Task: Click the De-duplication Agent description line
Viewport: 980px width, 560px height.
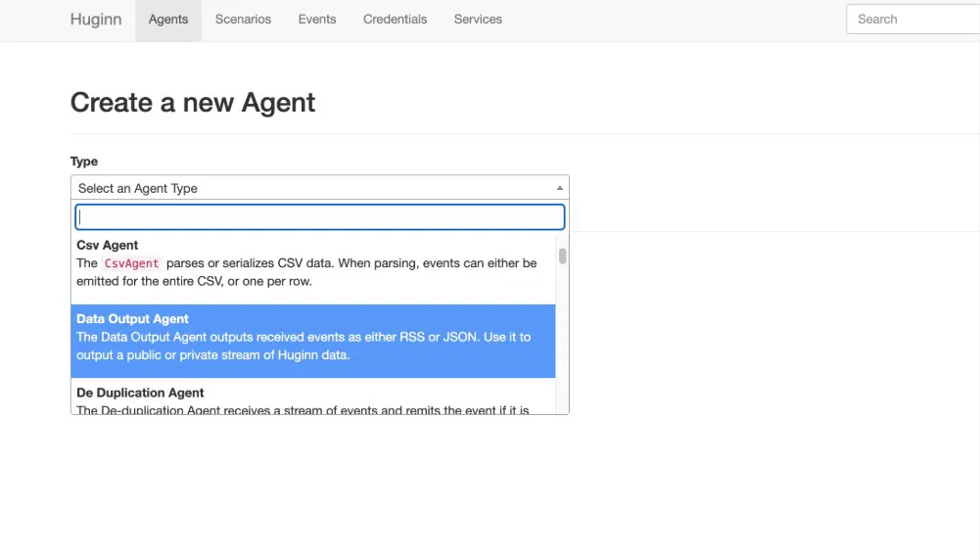Action: 303,409
